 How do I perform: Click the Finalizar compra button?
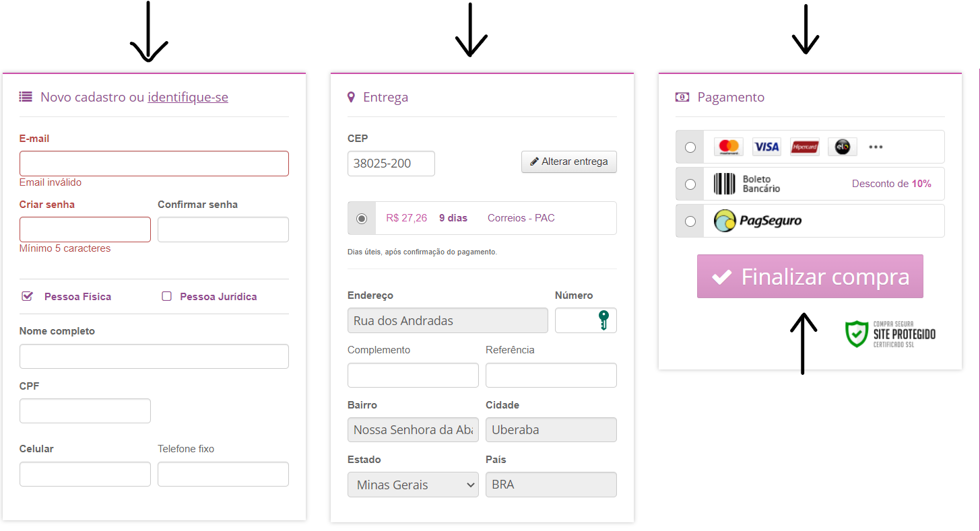pos(810,277)
